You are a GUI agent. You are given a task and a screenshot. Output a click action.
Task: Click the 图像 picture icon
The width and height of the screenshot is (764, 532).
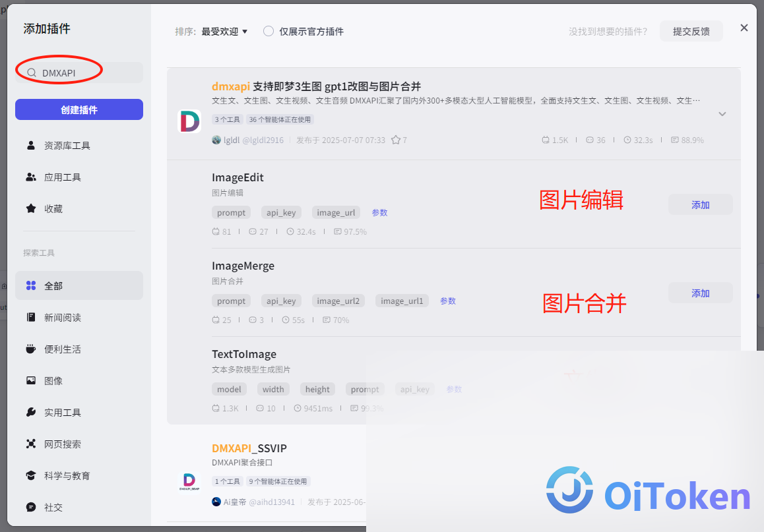[x=31, y=380]
